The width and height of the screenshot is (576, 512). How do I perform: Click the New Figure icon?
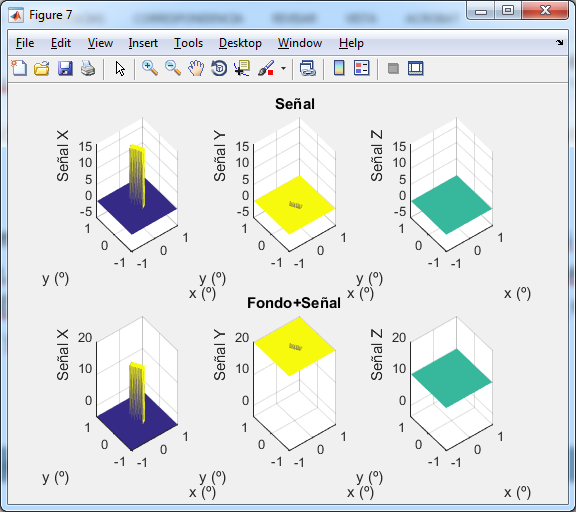coord(19,68)
